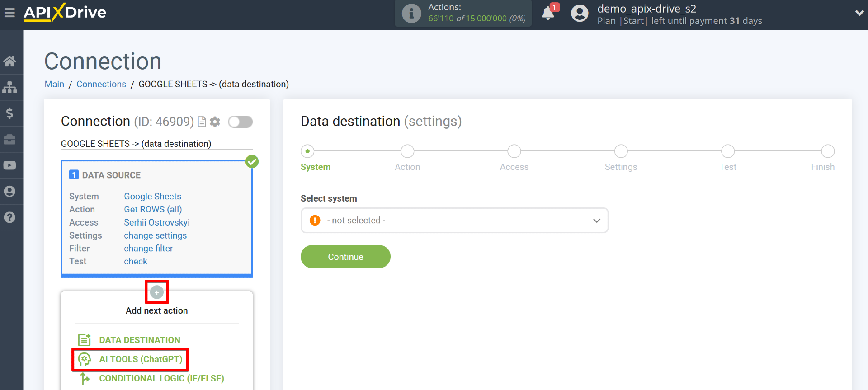Open the connections sitemap icon

9,87
